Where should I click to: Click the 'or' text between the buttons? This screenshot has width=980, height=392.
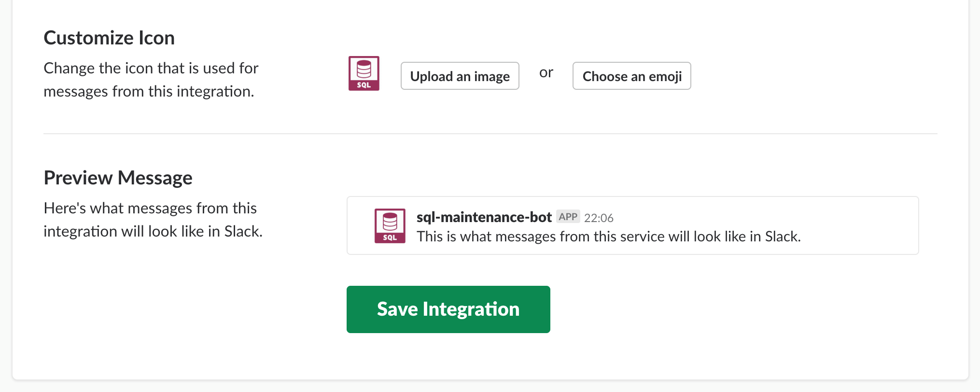tap(546, 72)
